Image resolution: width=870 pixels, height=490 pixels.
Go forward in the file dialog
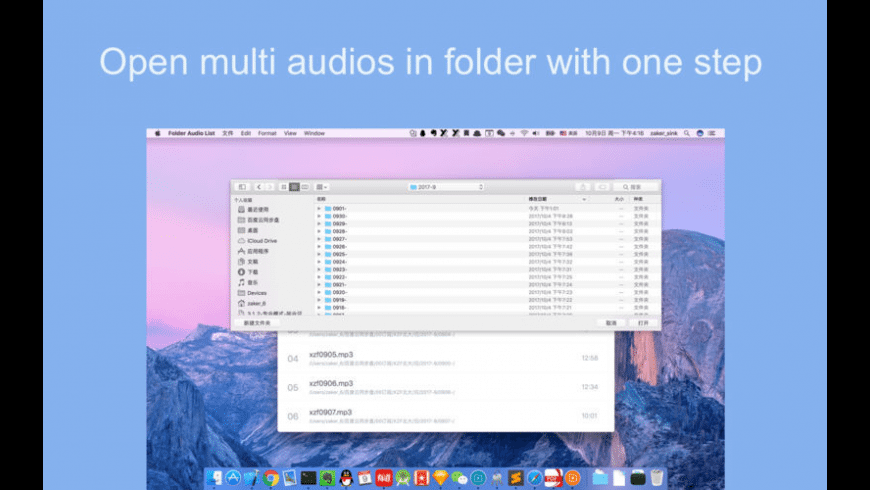[x=270, y=187]
